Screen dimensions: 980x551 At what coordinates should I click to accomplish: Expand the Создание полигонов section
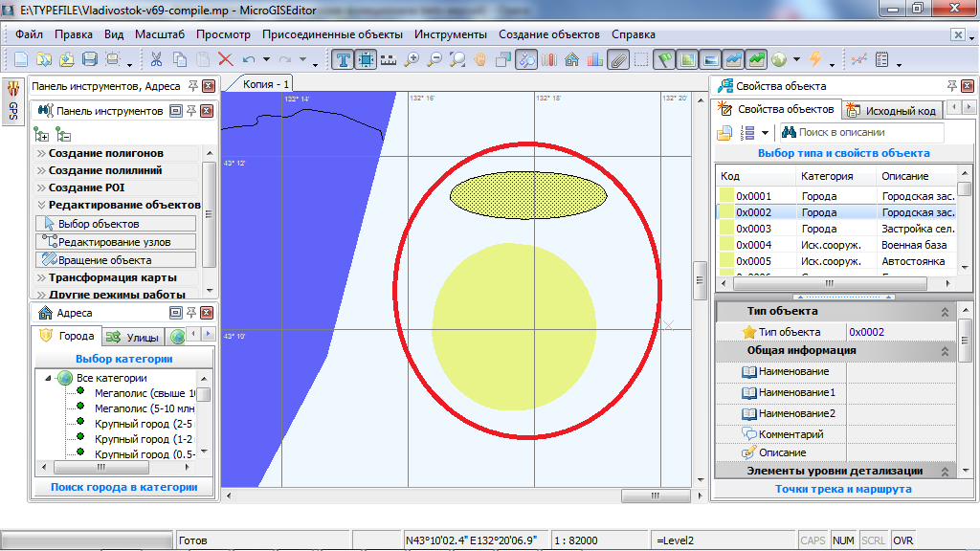pyautogui.click(x=105, y=153)
